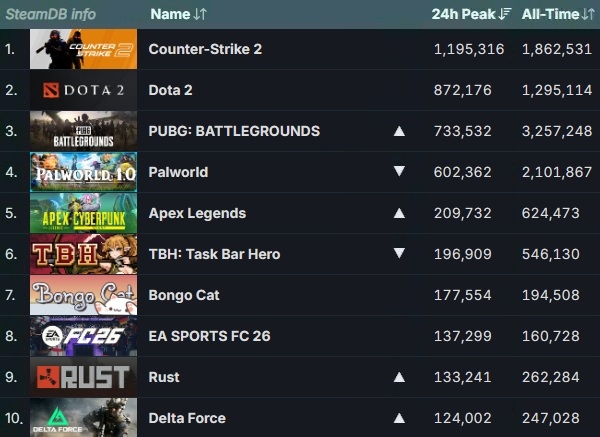The height and width of the screenshot is (437, 600).
Task: Open Rust logo banner image
Action: [83, 377]
